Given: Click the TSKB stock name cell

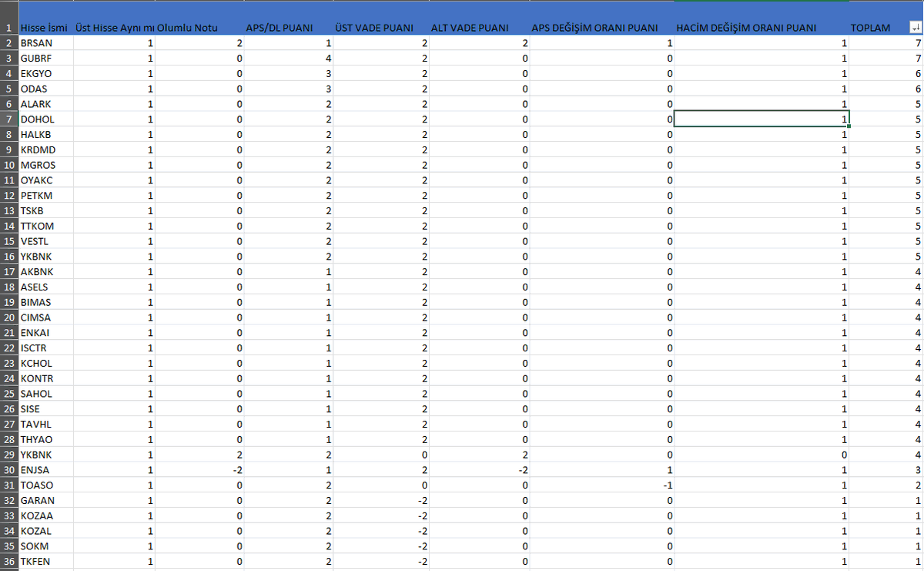Looking at the screenshot, I should pyautogui.click(x=45, y=210).
